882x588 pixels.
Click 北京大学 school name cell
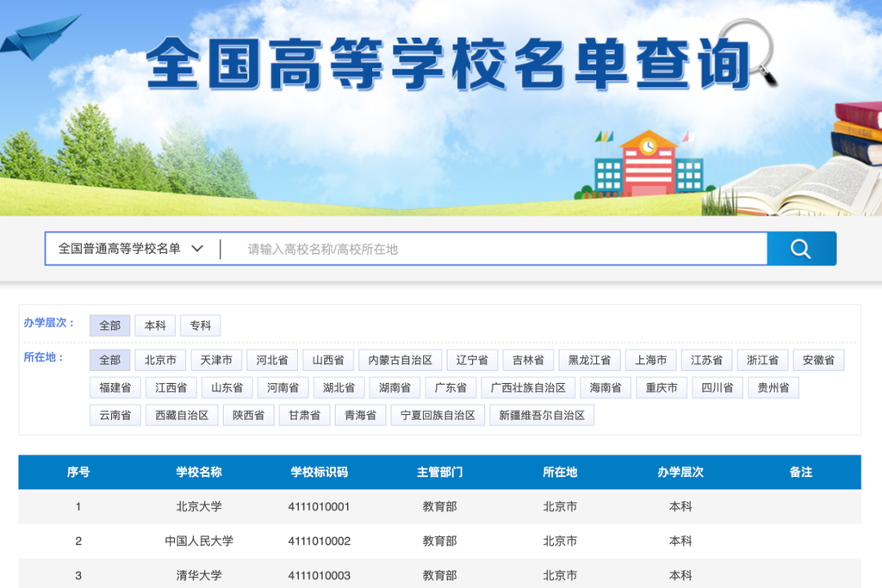pyautogui.click(x=199, y=506)
